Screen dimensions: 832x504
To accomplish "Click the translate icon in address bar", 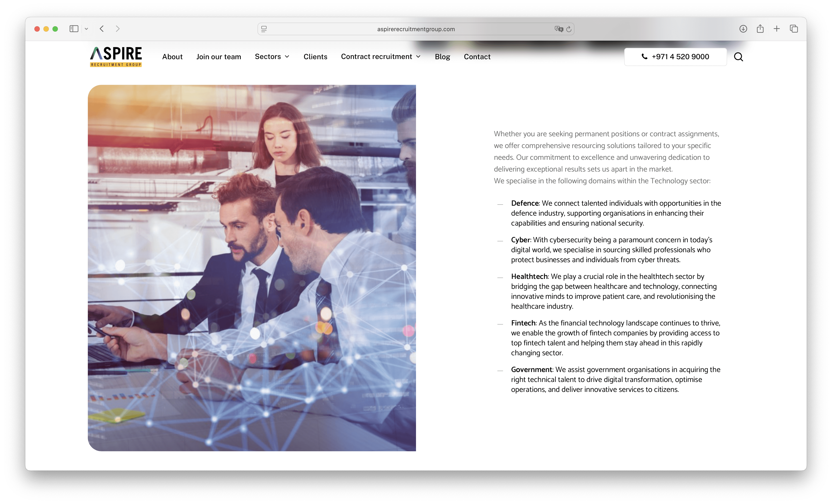I will [x=558, y=29].
